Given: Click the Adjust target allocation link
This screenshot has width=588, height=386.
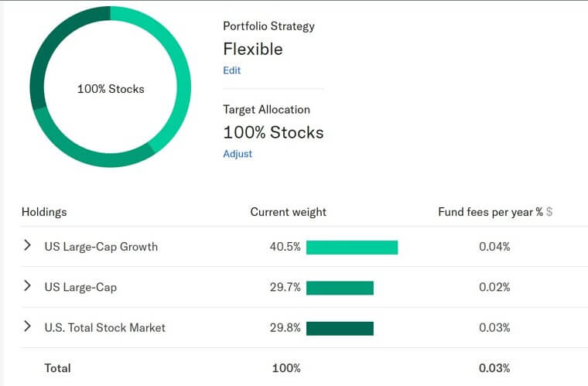Looking at the screenshot, I should tap(238, 154).
